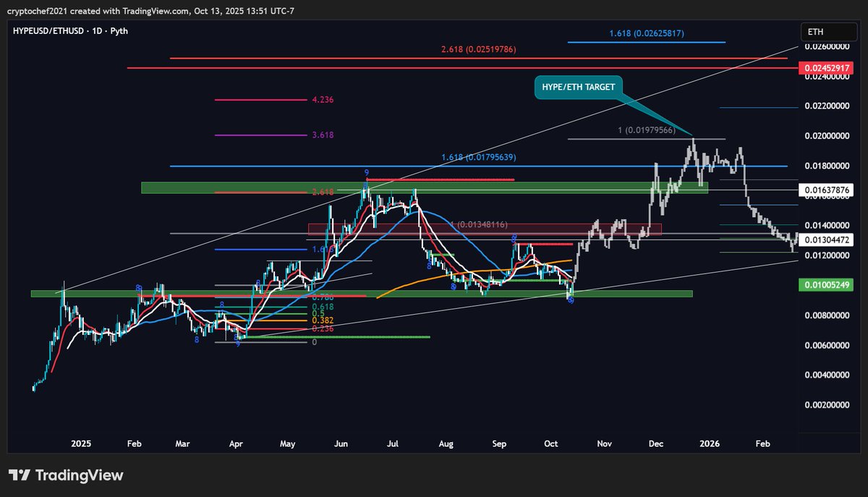
Task: Click the 0.236 retracement level label
Action: [323, 329]
